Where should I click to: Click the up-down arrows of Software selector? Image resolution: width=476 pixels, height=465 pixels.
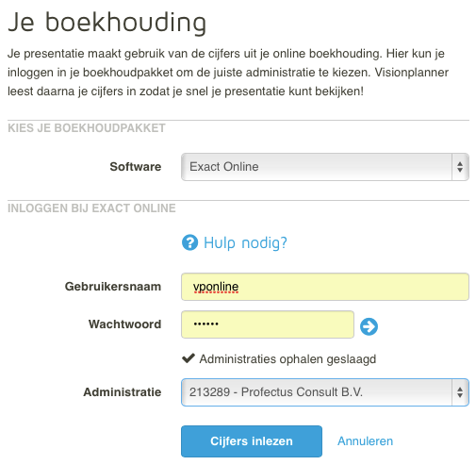pos(460,167)
